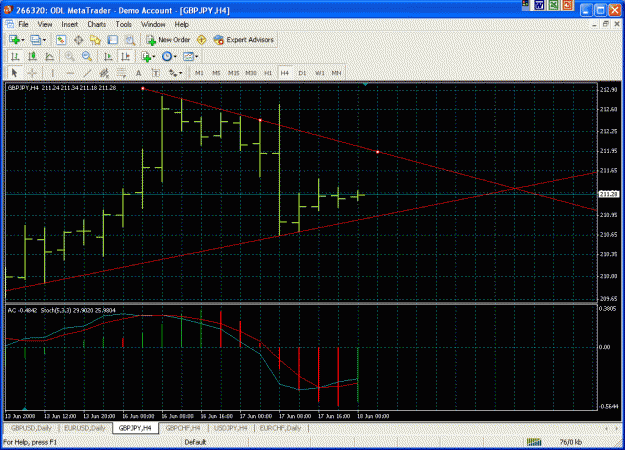Open the Help menu
Image resolution: width=625 pixels, height=450 pixels.
pyautogui.click(x=181, y=24)
